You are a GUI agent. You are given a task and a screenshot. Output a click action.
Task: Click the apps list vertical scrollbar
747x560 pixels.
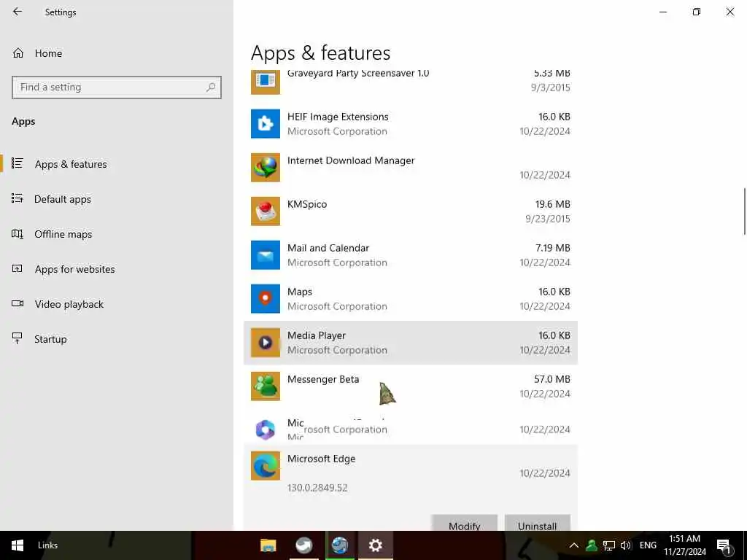tap(744, 211)
